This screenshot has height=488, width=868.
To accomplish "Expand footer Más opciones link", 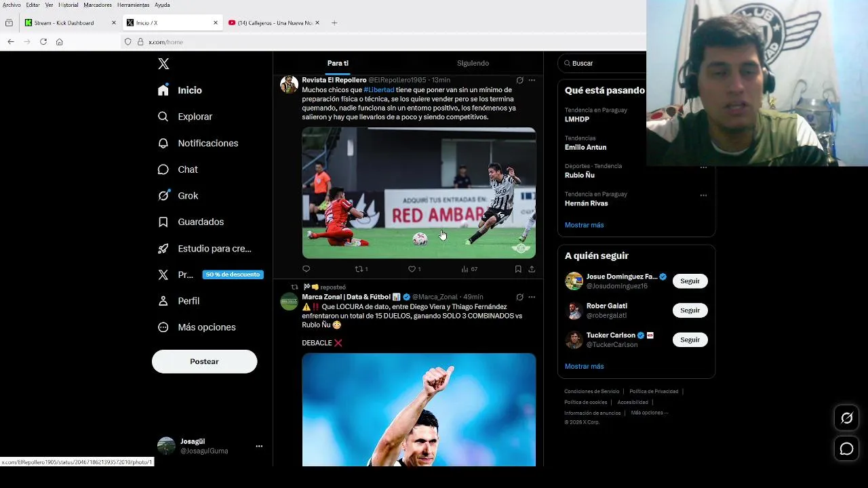I will 649,413.
